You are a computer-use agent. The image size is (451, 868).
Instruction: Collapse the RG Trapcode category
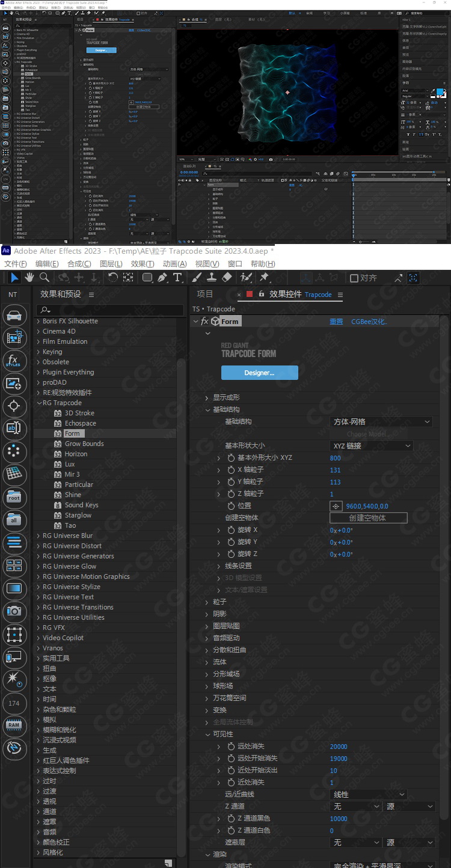pyautogui.click(x=39, y=403)
